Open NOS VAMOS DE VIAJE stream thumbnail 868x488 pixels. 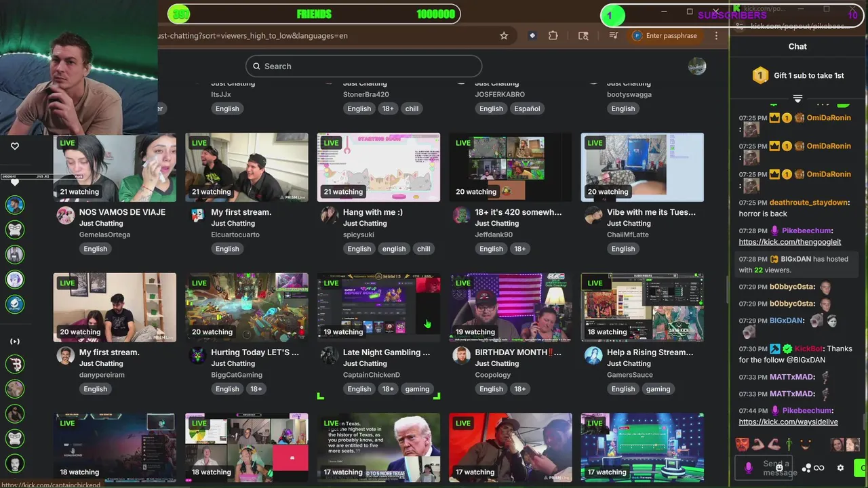[x=115, y=167]
